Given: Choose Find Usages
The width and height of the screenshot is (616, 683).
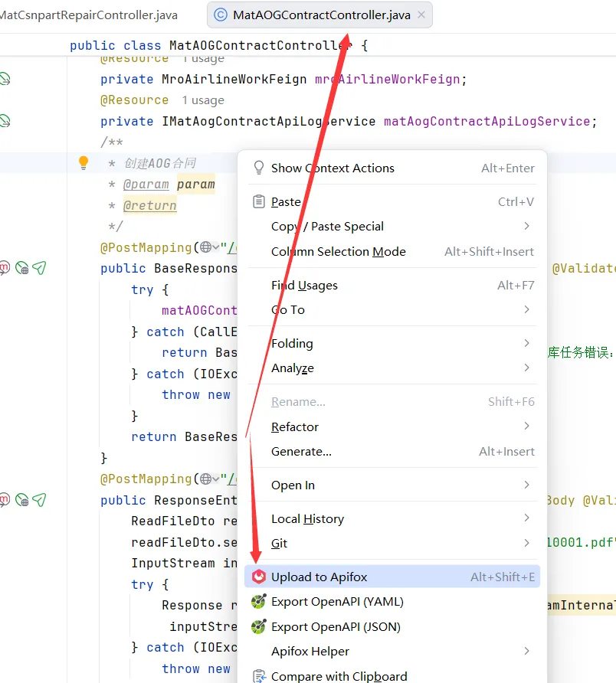Looking at the screenshot, I should coord(392,286).
